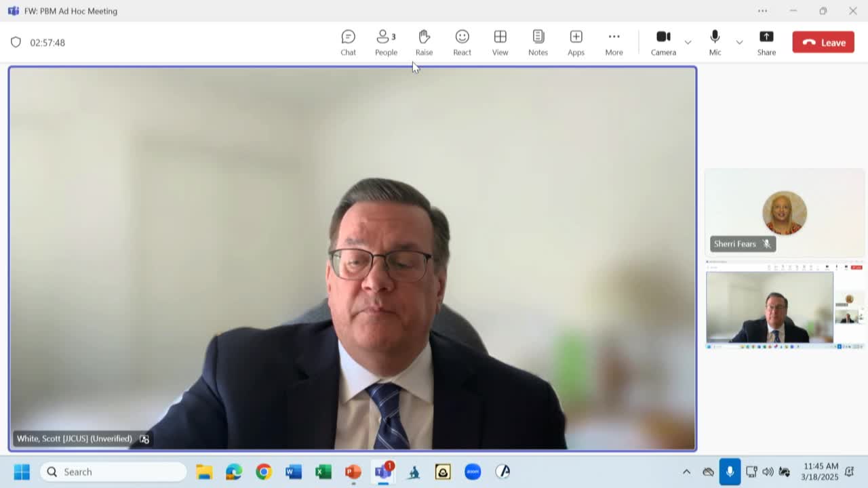Open meeting Notes
868x488 pixels.
coord(538,43)
